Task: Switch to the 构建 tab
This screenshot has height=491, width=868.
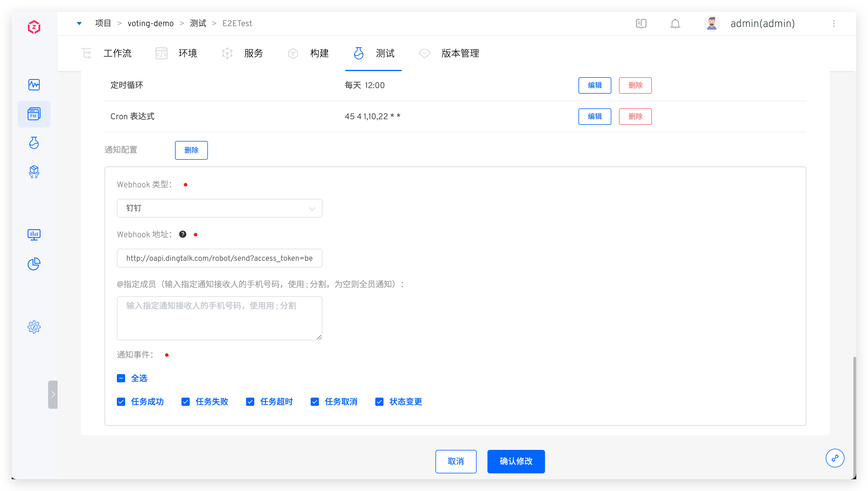Action: (319, 53)
